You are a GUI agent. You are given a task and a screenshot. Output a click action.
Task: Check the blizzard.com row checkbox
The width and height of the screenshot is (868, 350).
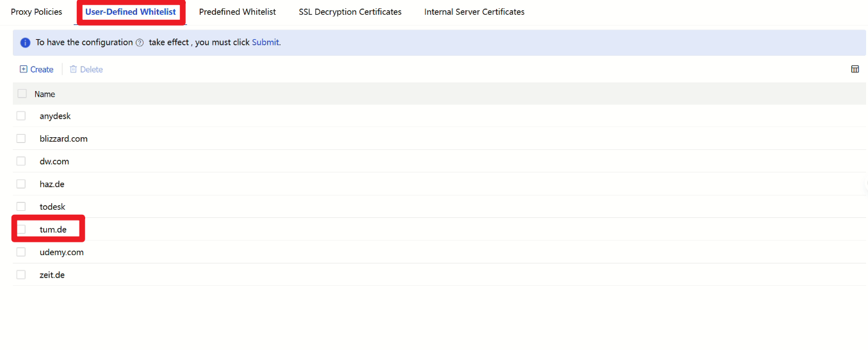pos(21,138)
